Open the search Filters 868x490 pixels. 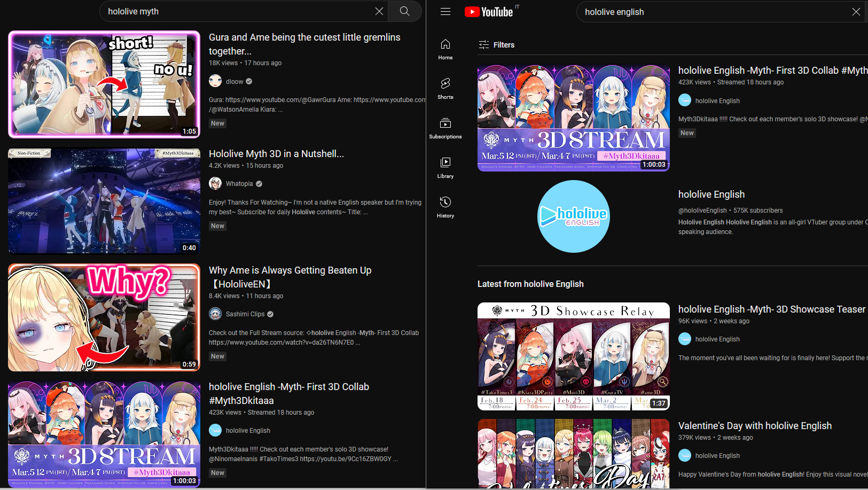[x=497, y=45]
